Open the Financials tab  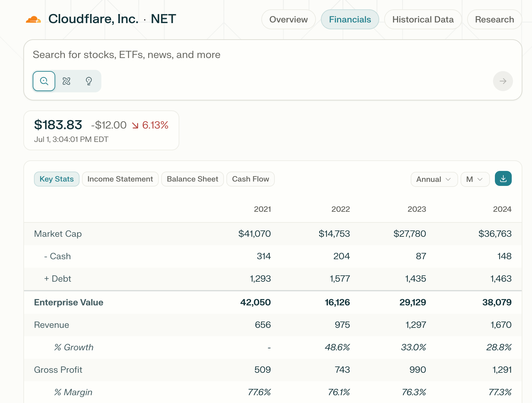[x=350, y=19]
